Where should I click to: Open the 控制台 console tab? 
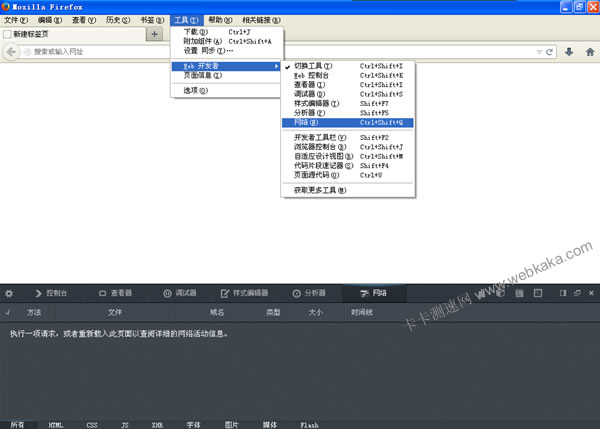pyautogui.click(x=51, y=293)
